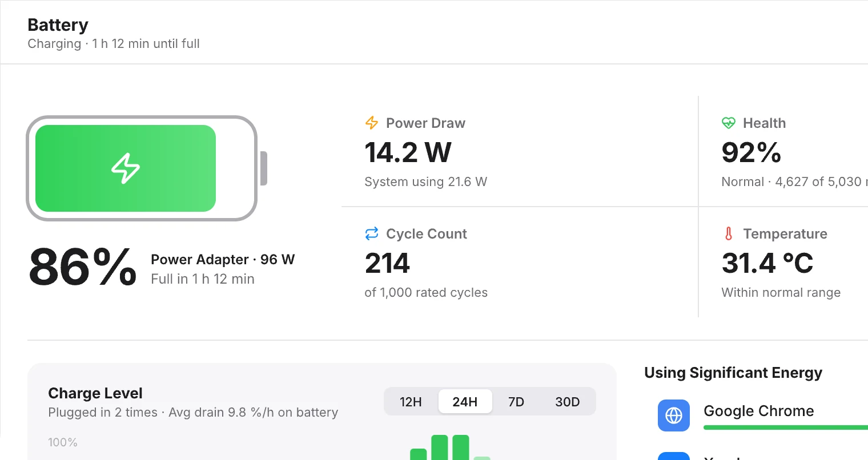Click the Power Draw lightning bolt icon
This screenshot has height=460, width=868.
coord(372,123)
